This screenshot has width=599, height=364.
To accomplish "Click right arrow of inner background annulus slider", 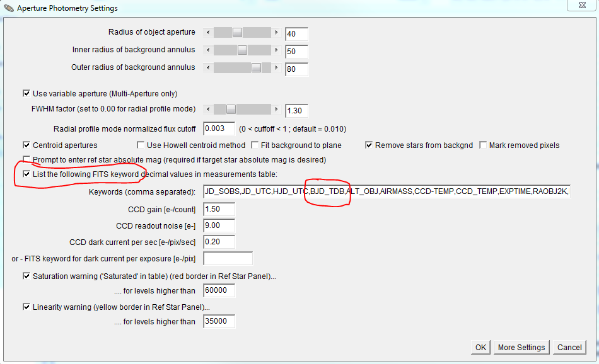I will pos(276,50).
